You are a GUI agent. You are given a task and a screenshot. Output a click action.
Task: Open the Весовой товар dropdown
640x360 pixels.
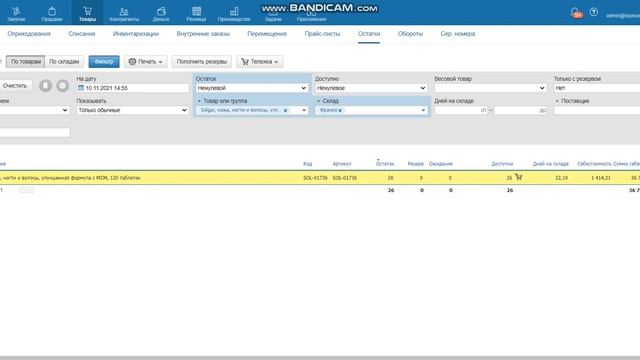[490, 88]
